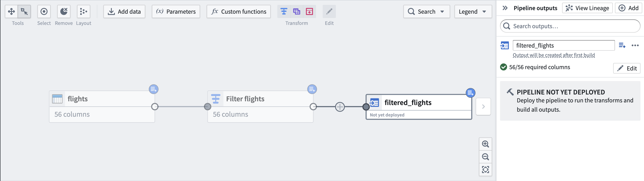Click the purple join transform icon

point(296,11)
